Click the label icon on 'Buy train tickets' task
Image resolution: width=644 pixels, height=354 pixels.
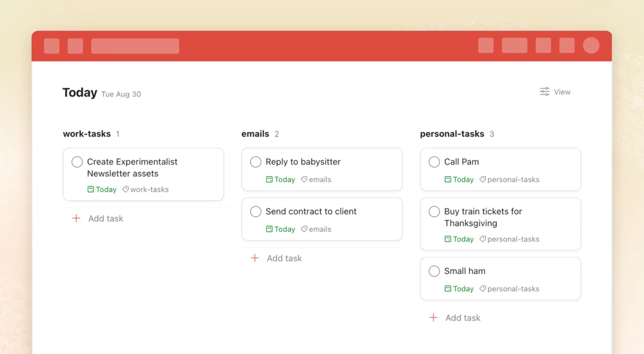click(x=482, y=239)
